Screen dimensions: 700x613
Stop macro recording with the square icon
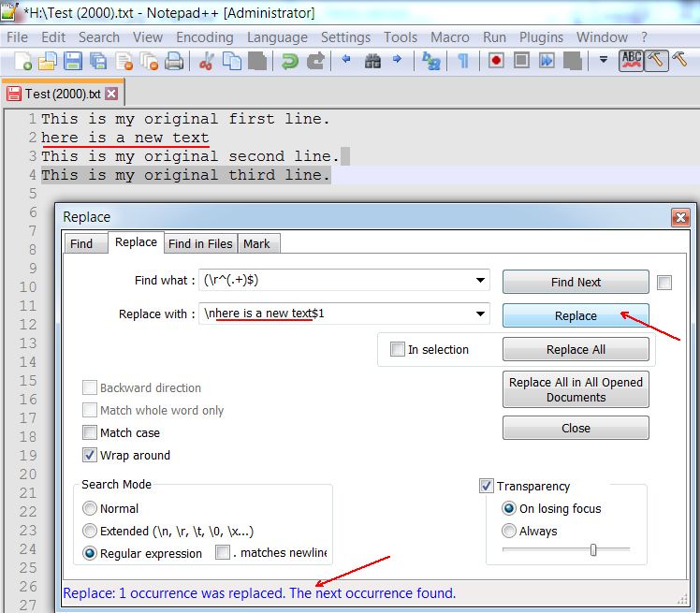click(x=521, y=60)
